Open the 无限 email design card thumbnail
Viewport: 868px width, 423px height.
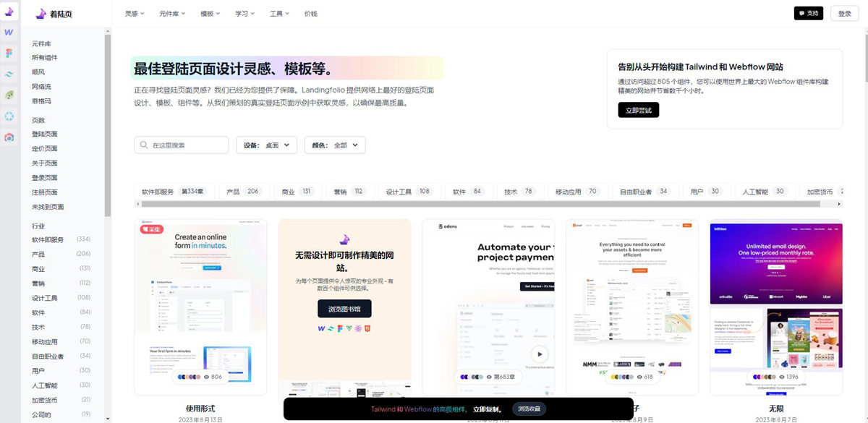click(x=776, y=307)
